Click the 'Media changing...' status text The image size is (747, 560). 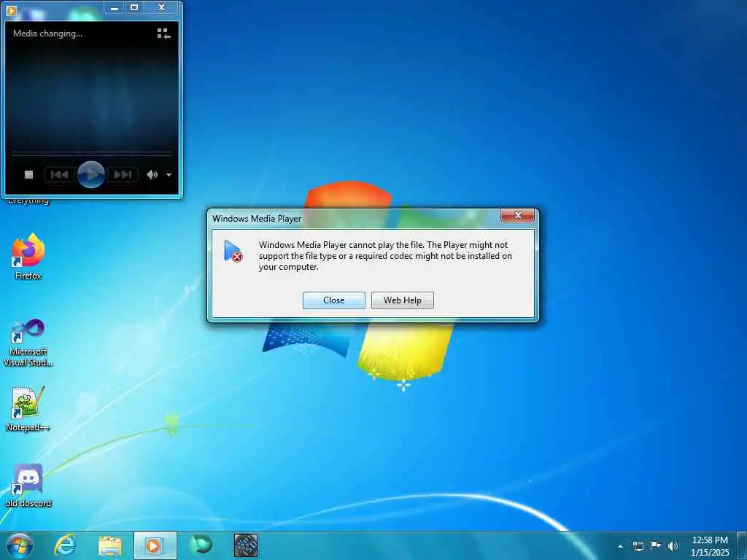[47, 34]
